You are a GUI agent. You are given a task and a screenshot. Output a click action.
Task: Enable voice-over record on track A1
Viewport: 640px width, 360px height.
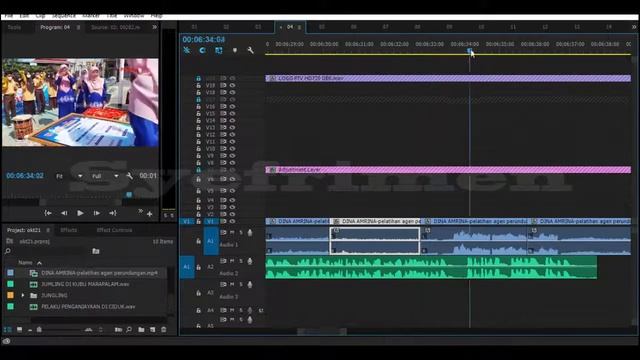click(x=250, y=233)
